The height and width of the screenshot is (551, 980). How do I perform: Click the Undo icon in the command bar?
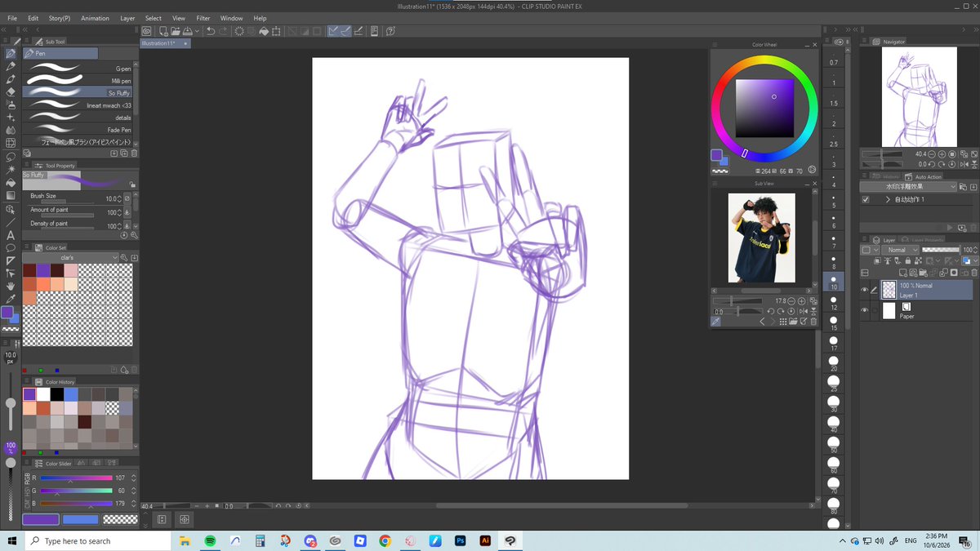click(x=211, y=31)
